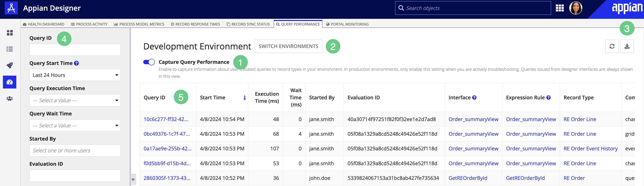Open Order_summaryView interface in 10:54 PM row
The image size is (644, 186).
[473, 119]
